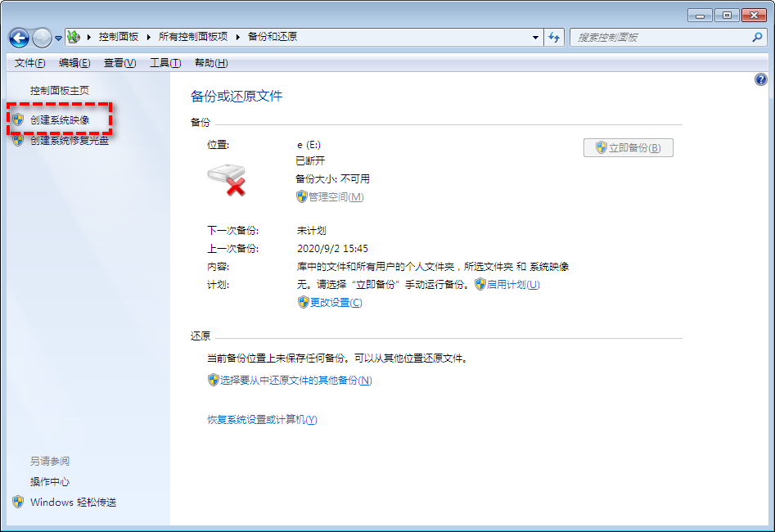
Task: Click the shield icon beside 创建系统修复光盘
Action: click(x=18, y=140)
